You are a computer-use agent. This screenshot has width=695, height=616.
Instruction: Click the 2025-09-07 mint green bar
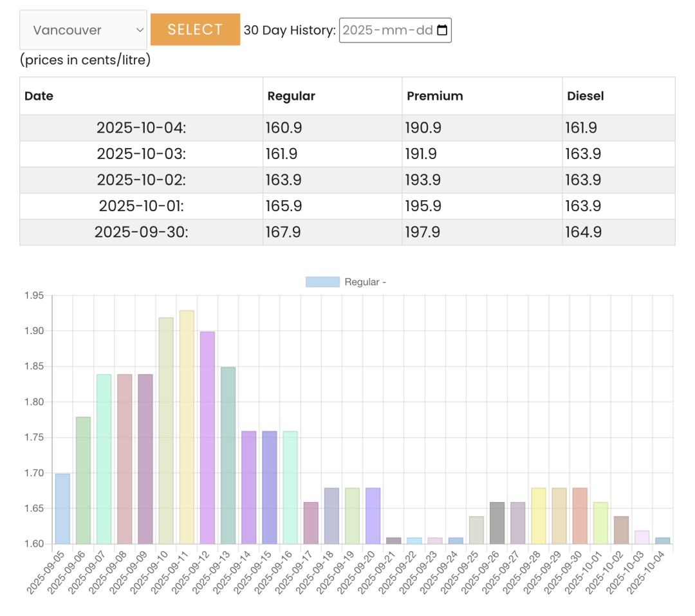(x=104, y=459)
